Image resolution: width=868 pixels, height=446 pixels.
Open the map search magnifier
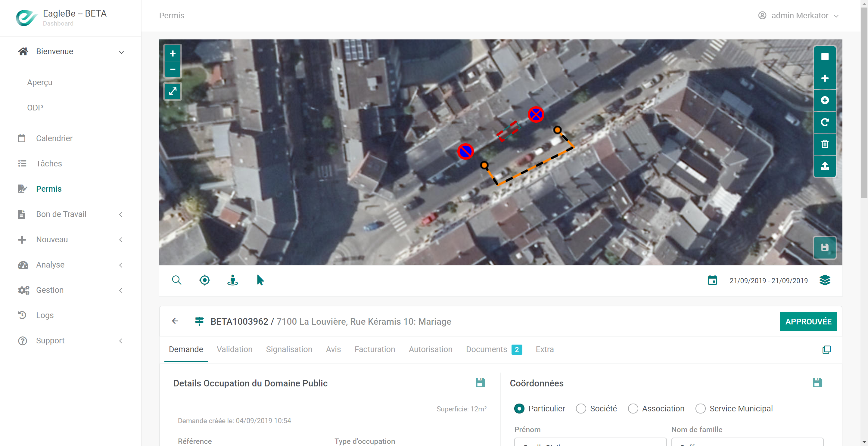coord(176,280)
